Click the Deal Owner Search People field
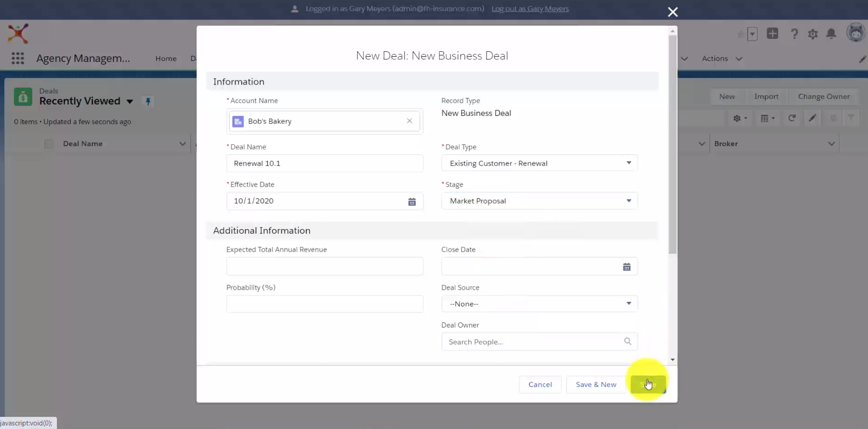This screenshot has height=429, width=868. pos(539,342)
